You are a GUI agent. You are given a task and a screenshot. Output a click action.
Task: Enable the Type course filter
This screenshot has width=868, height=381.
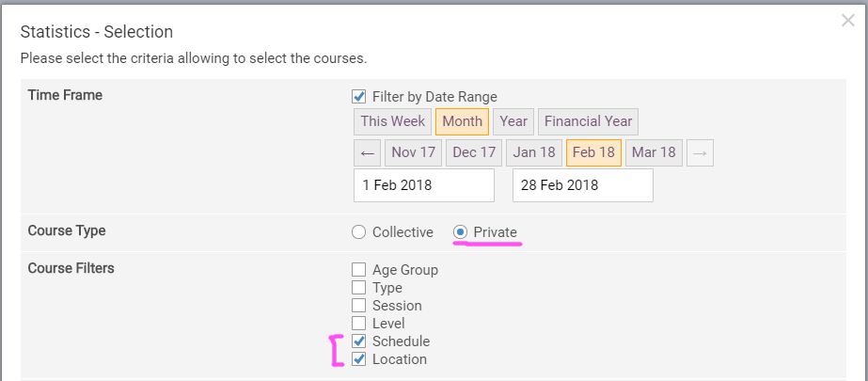click(358, 288)
